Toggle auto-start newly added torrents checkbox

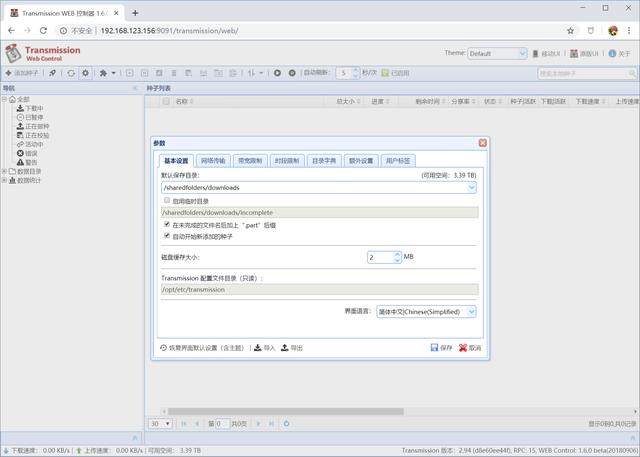point(167,235)
